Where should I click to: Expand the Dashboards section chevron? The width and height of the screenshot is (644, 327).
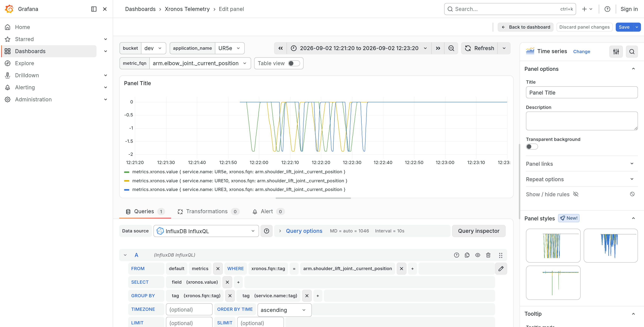pos(106,51)
